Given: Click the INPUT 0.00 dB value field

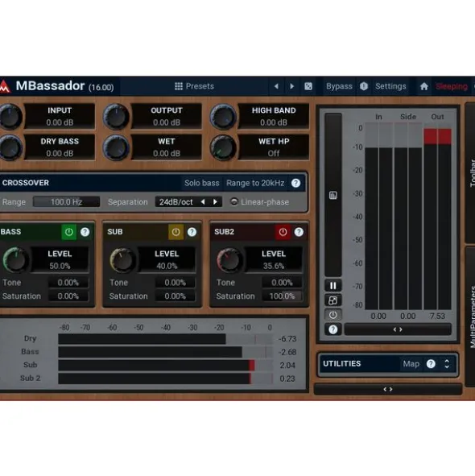Looking at the screenshot, I should click(60, 116).
